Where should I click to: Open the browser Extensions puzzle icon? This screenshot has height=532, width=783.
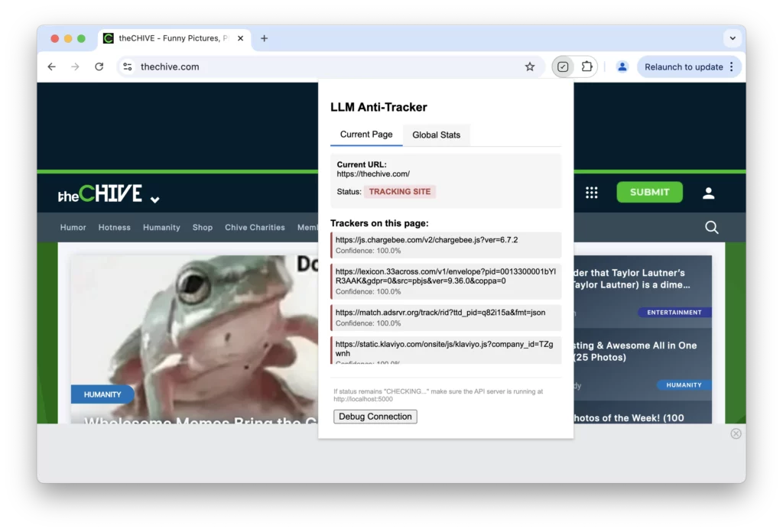coord(587,66)
